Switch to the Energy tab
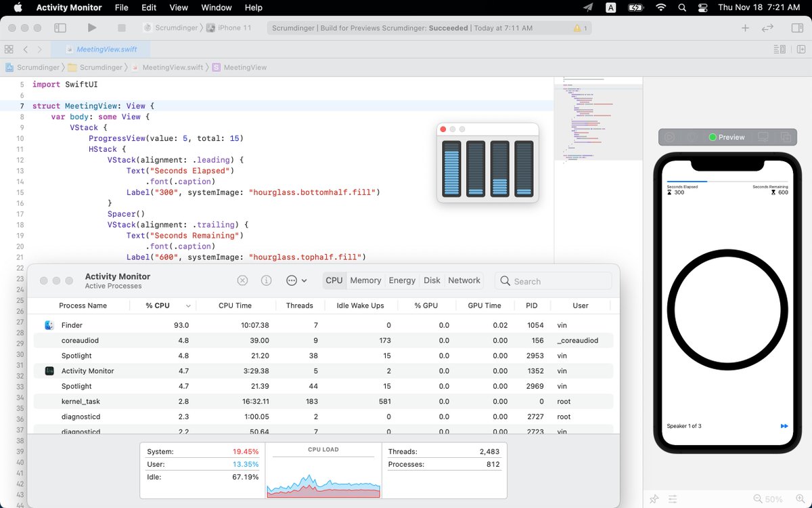This screenshot has width=812, height=508. point(402,280)
